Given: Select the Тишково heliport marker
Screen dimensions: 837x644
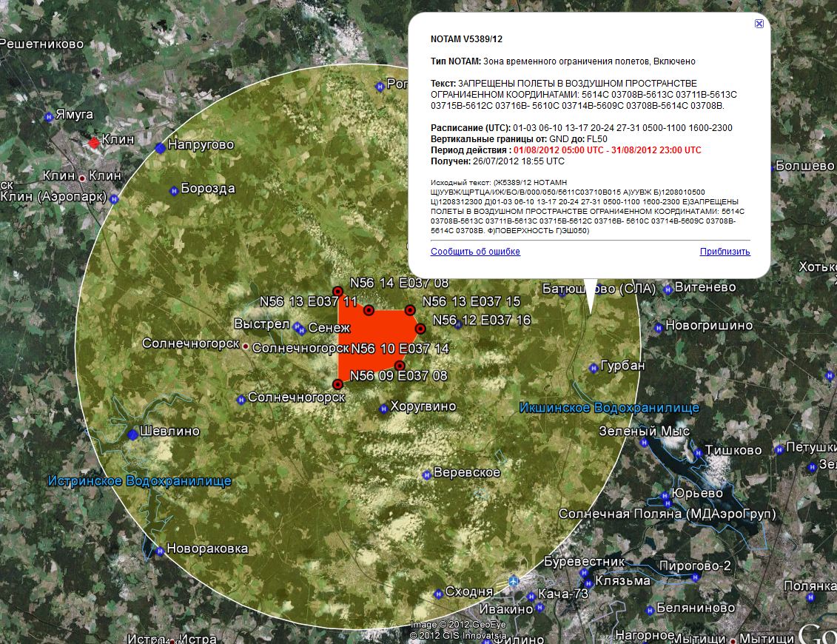Looking at the screenshot, I should [x=696, y=452].
